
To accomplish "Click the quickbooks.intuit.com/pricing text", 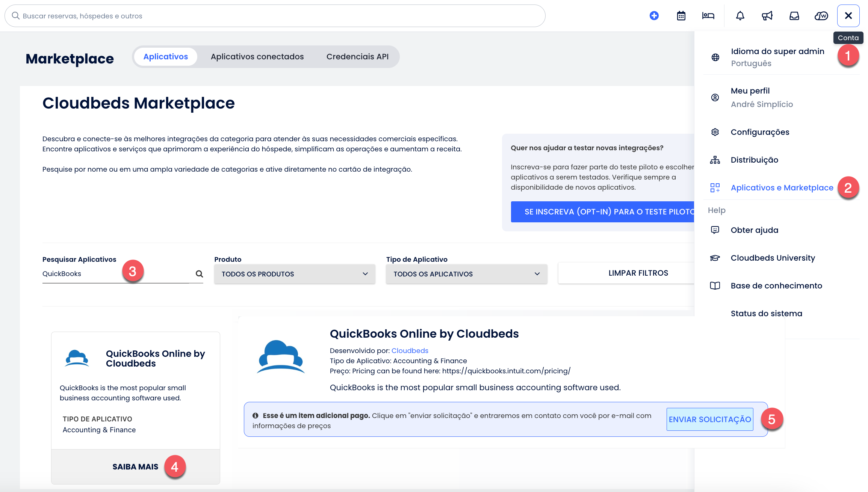I will pos(506,371).
